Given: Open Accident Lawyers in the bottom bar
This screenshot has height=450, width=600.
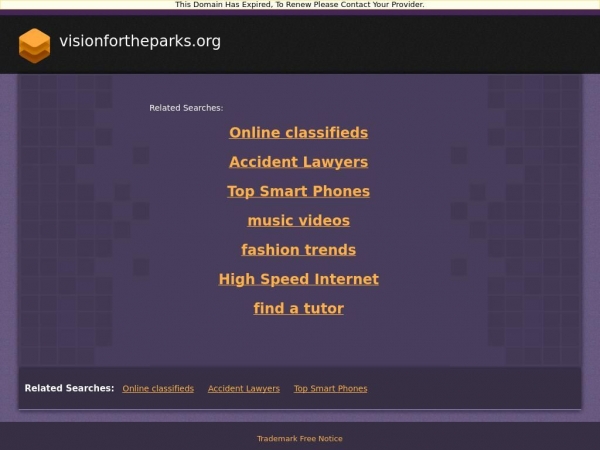Looking at the screenshot, I should tap(244, 388).
